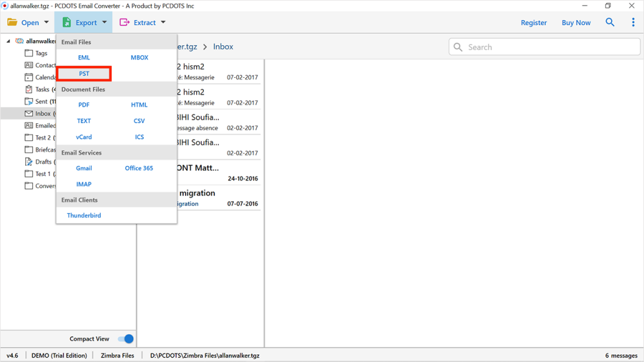Export as PDF document
This screenshot has width=644, height=362.
click(84, 105)
